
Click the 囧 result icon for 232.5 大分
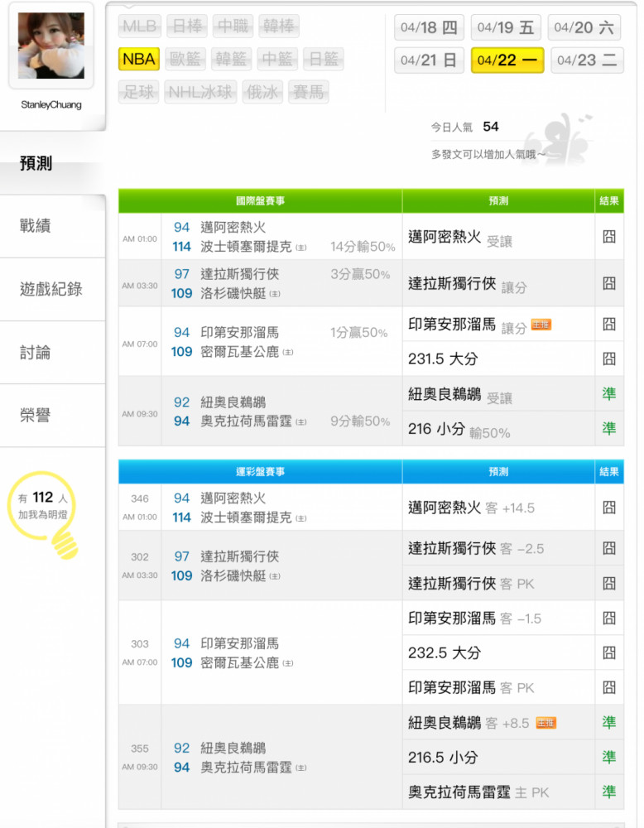(608, 652)
